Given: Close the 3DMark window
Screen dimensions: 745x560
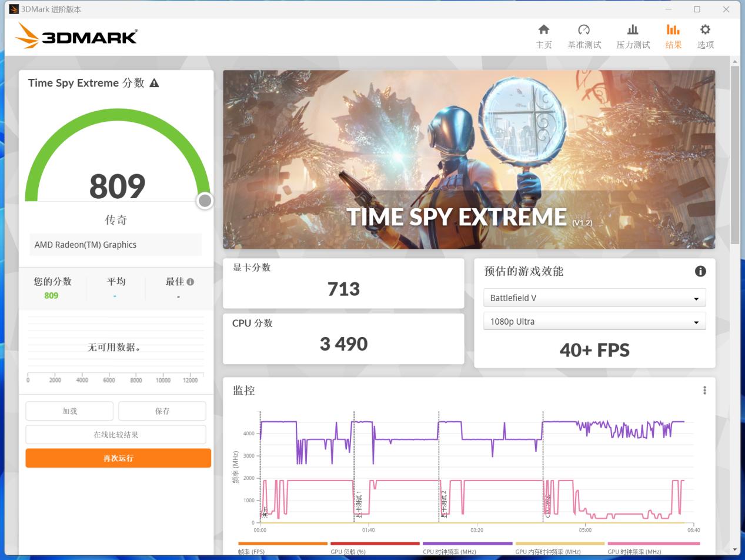Looking at the screenshot, I should coord(726,9).
